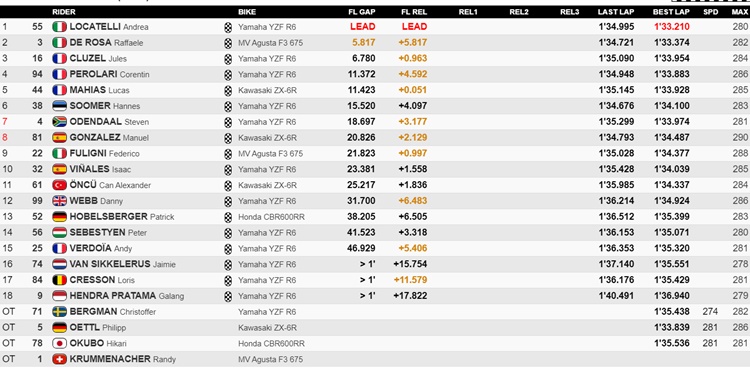Click the Hungarian flag beside SEBESTYEN Peter
This screenshot has height=392, width=750.
point(59,232)
